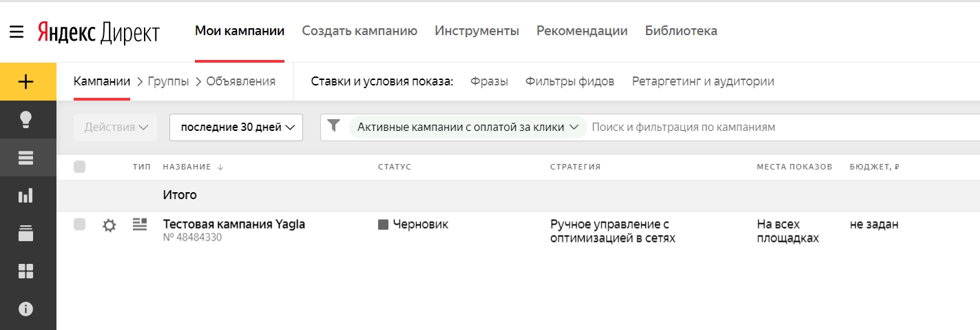Open the library stack sidebar icon
This screenshot has width=980, height=330.
pos(25,233)
